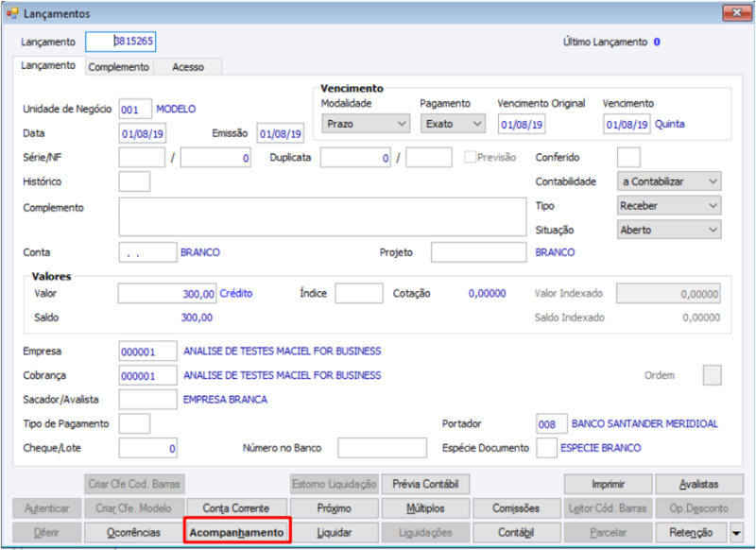This screenshot has width=756, height=550.
Task: Click the Índice input field
Action: tap(359, 293)
